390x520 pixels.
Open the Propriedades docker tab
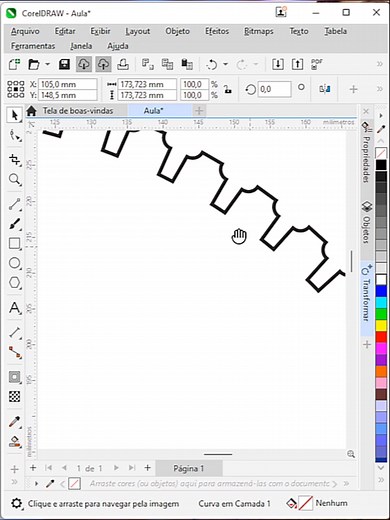coord(366,153)
